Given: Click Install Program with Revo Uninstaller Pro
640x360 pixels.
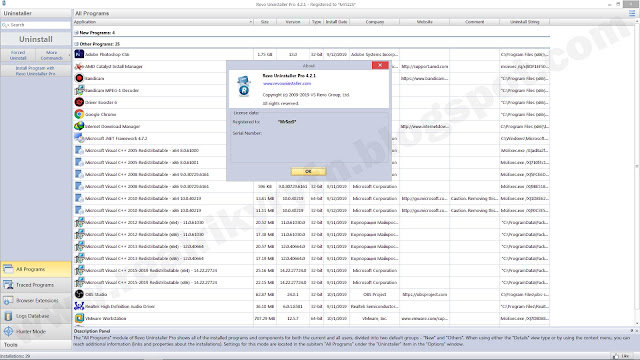Looking at the screenshot, I should click(36, 71).
